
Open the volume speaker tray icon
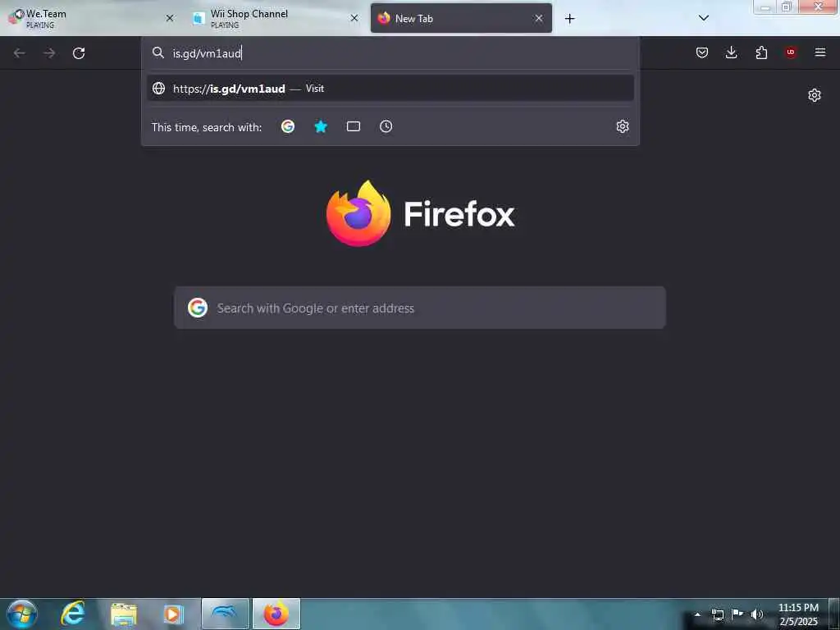(757, 614)
